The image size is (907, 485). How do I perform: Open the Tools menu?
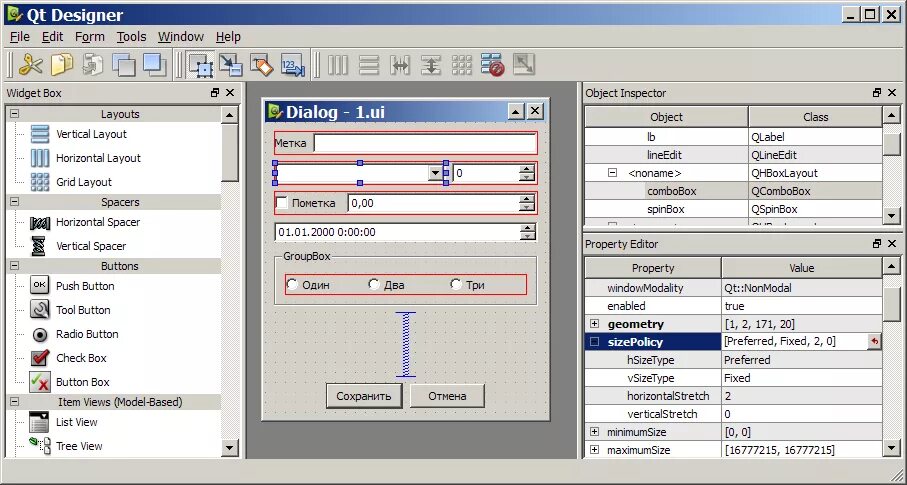[131, 37]
